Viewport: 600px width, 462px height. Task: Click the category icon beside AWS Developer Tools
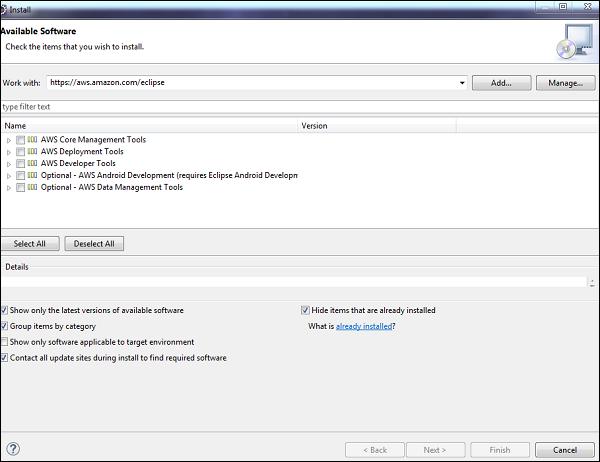pyautogui.click(x=33, y=163)
